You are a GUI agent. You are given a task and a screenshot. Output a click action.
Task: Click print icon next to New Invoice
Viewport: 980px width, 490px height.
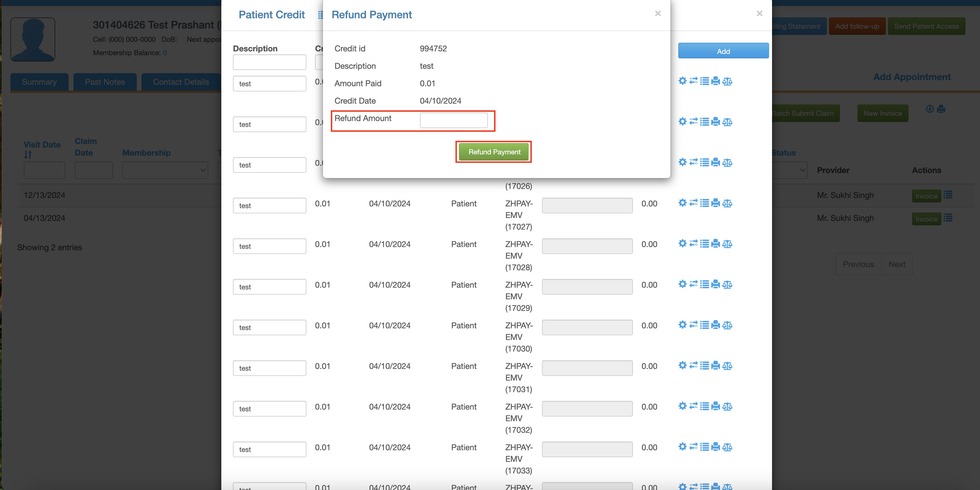click(x=941, y=109)
